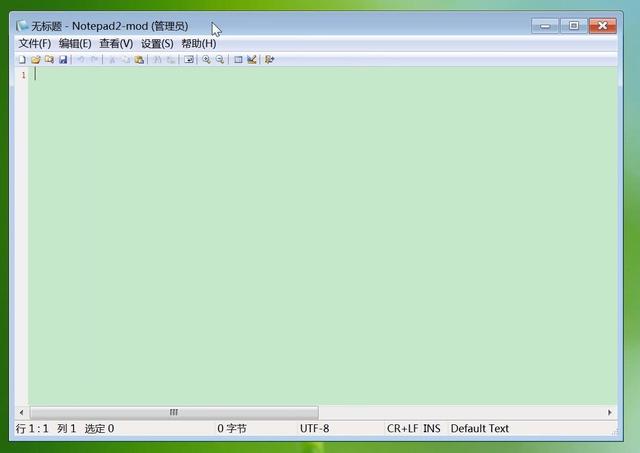This screenshot has width=640, height=453.
Task: Click the Browse files toolbar icon
Action: (49, 60)
